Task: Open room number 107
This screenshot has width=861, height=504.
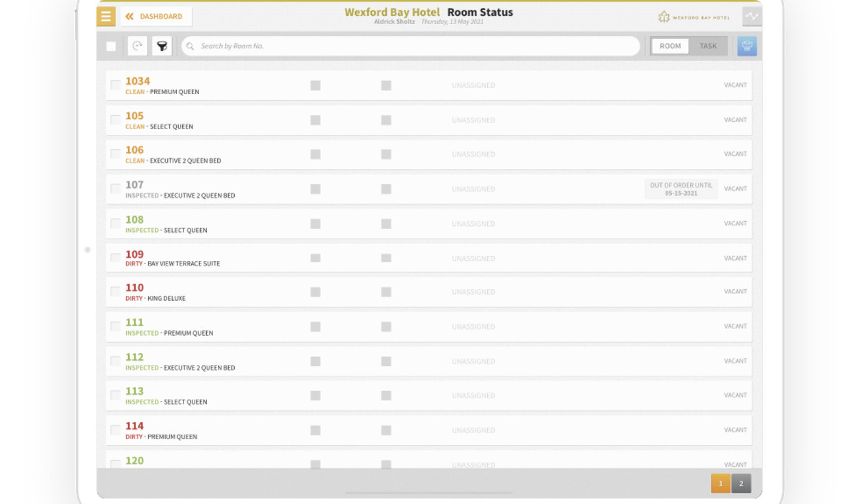Action: click(x=135, y=184)
